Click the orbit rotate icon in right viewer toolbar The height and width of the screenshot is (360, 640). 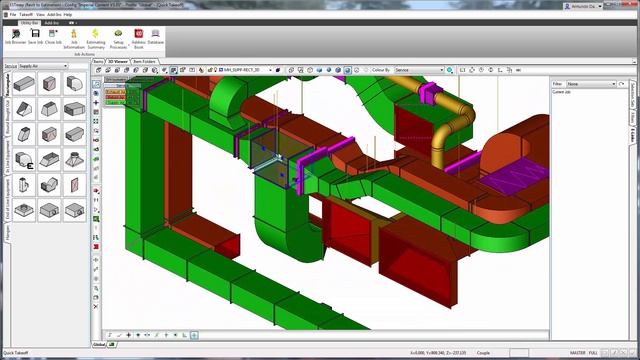click(481, 70)
